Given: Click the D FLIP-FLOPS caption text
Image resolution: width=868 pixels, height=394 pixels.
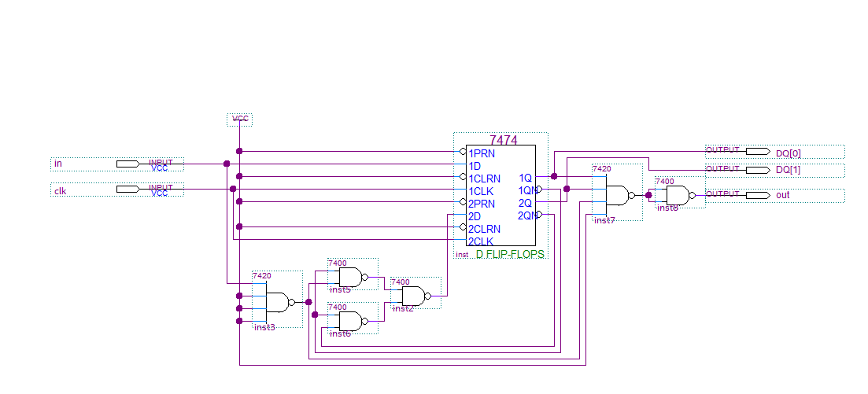Looking at the screenshot, I should [x=510, y=255].
